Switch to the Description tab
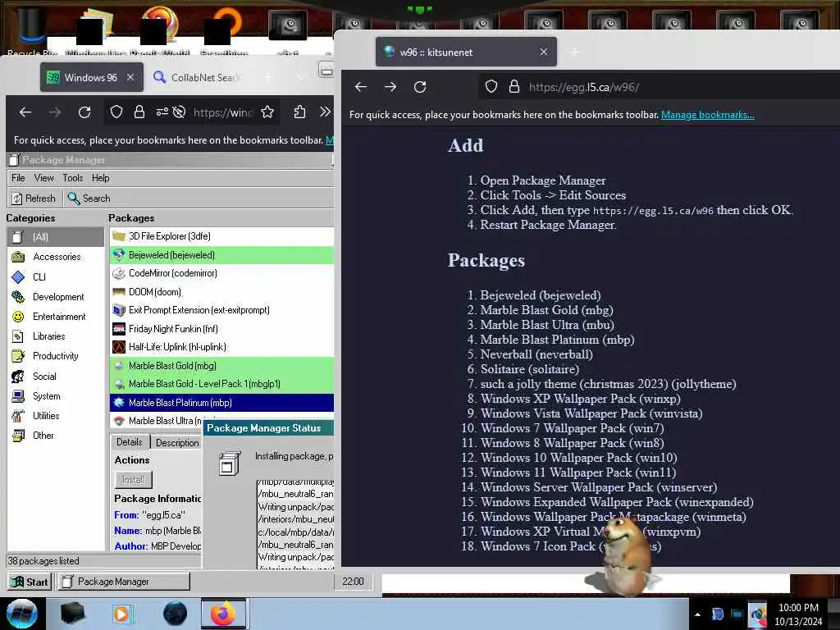 [x=177, y=442]
